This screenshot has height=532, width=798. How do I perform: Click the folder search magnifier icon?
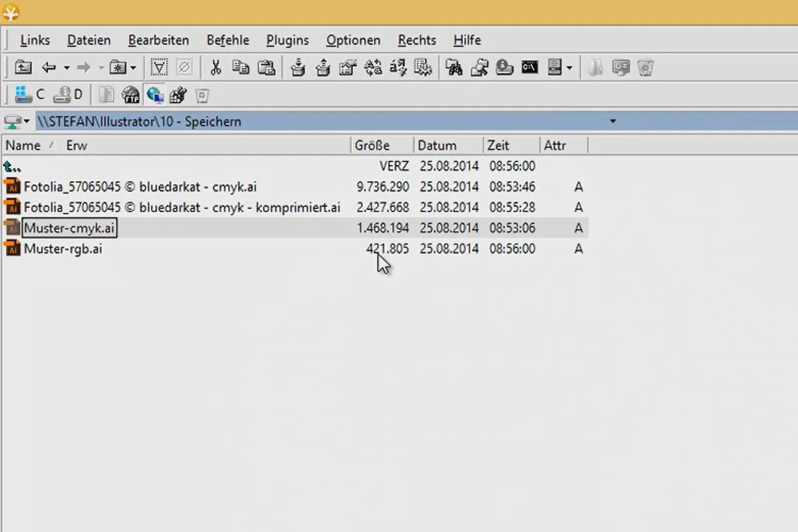[479, 67]
